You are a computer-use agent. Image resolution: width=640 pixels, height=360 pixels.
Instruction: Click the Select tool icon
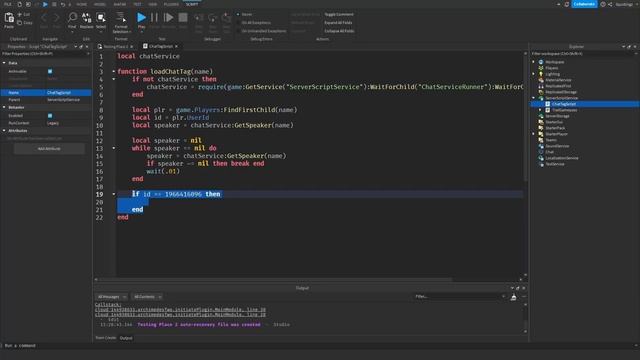[101, 17]
